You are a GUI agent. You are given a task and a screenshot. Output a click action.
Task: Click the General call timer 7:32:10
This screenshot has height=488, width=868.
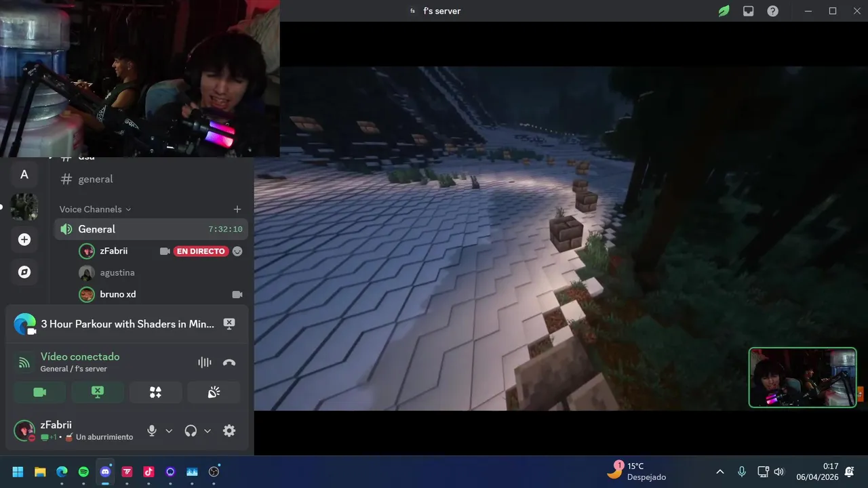225,229
